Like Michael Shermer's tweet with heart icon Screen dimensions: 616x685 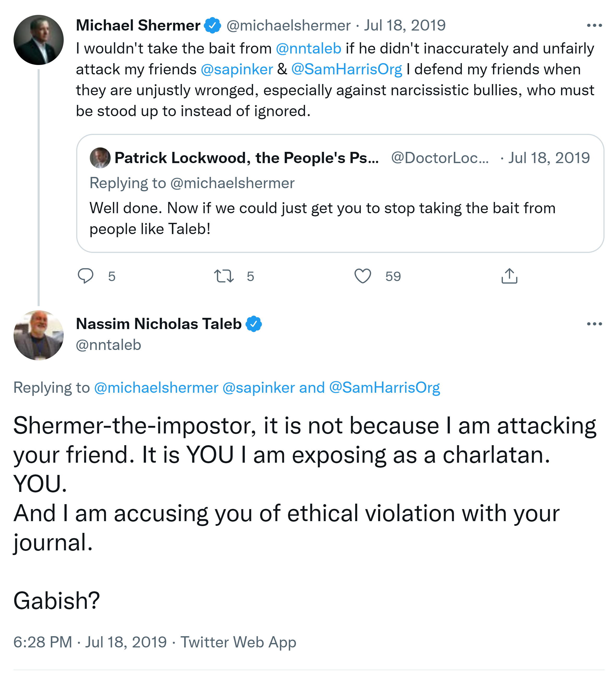pyautogui.click(x=363, y=276)
